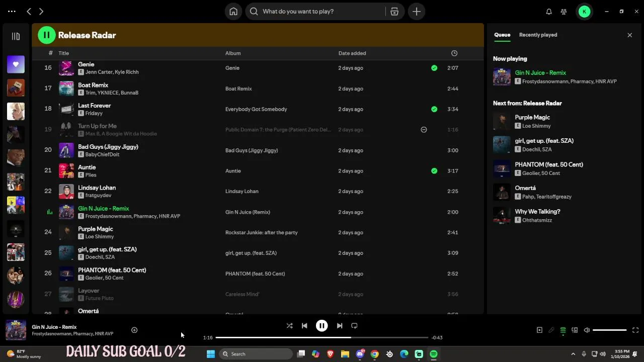
Task: Open Discord from the taskbar
Action: (360, 354)
